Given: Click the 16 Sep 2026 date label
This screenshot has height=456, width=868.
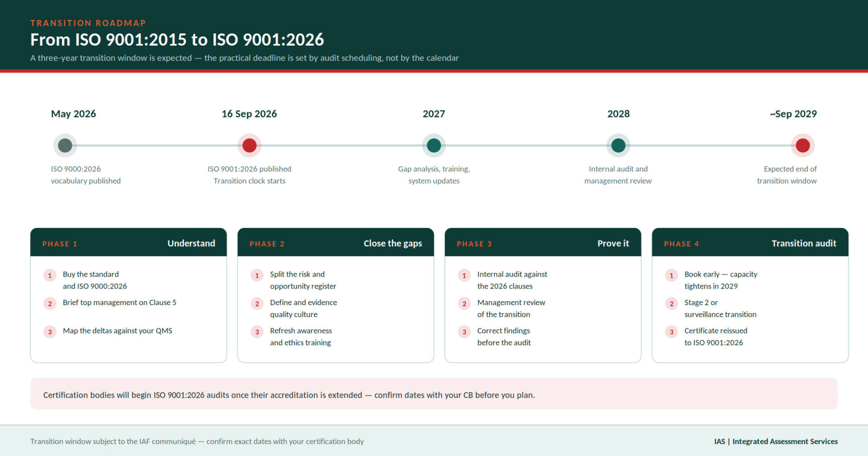Looking at the screenshot, I should coord(250,114).
